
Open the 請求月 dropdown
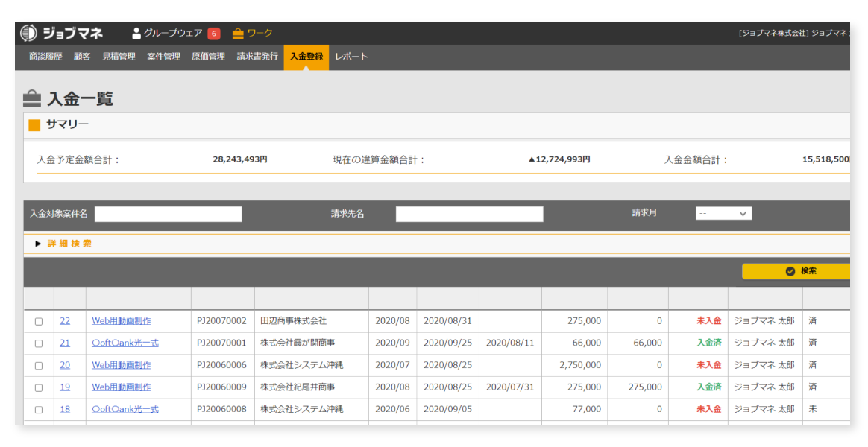click(x=723, y=214)
